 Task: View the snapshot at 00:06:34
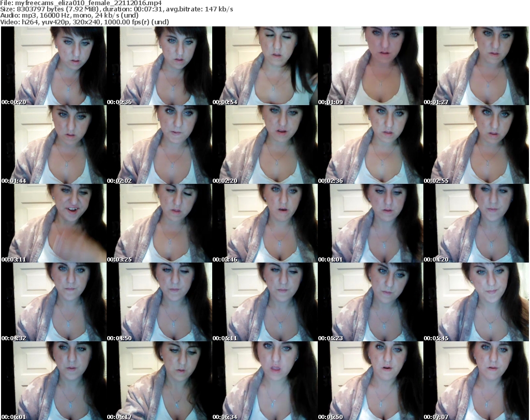(265, 381)
